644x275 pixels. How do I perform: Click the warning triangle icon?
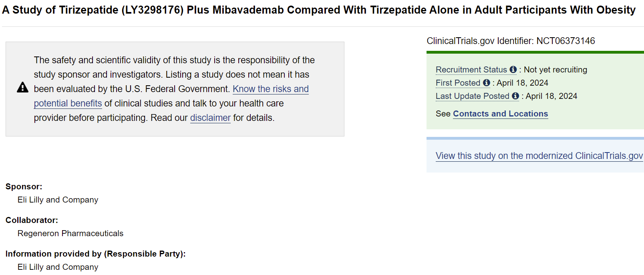point(23,87)
